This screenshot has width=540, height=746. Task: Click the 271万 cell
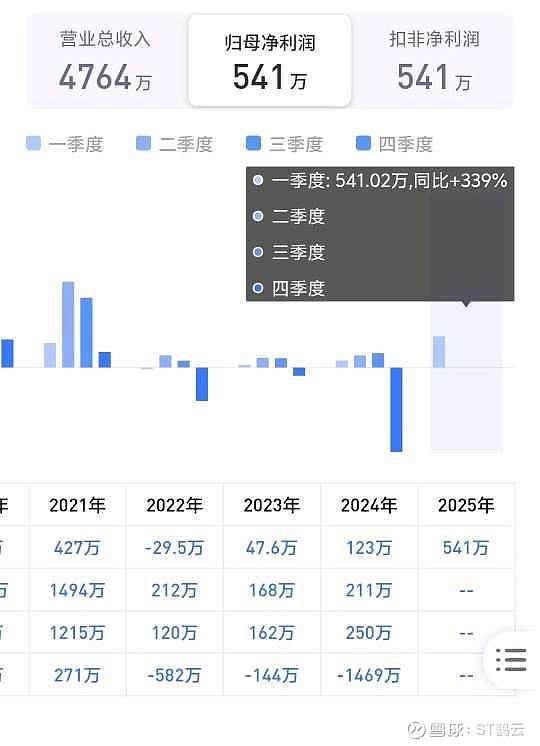(x=77, y=675)
